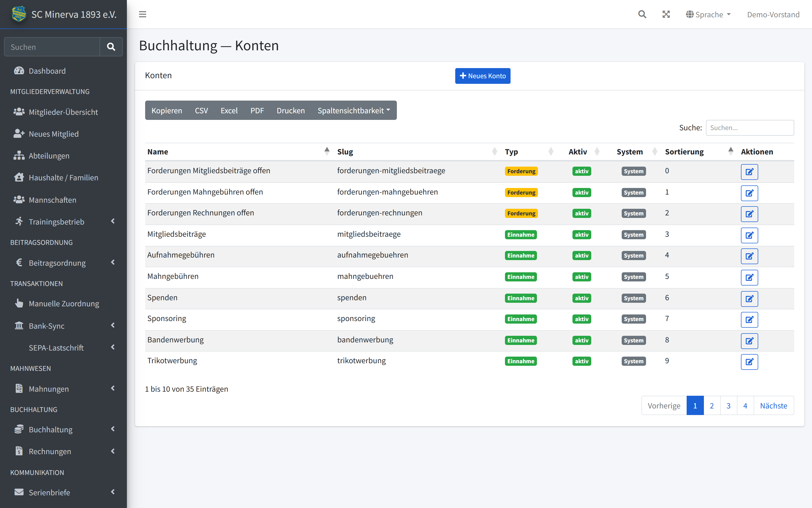This screenshot has height=508, width=812.
Task: Click the System badge in Trikotwerbung row
Action: (634, 361)
